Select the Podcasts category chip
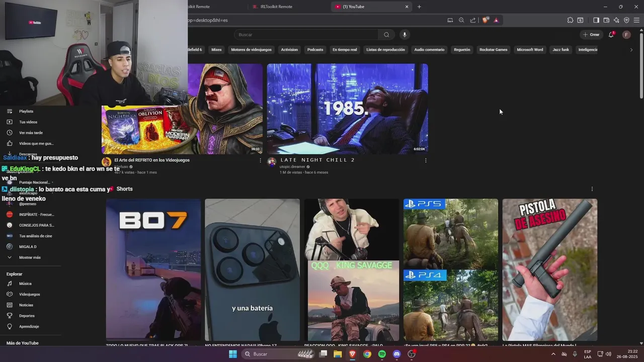 [x=315, y=50]
